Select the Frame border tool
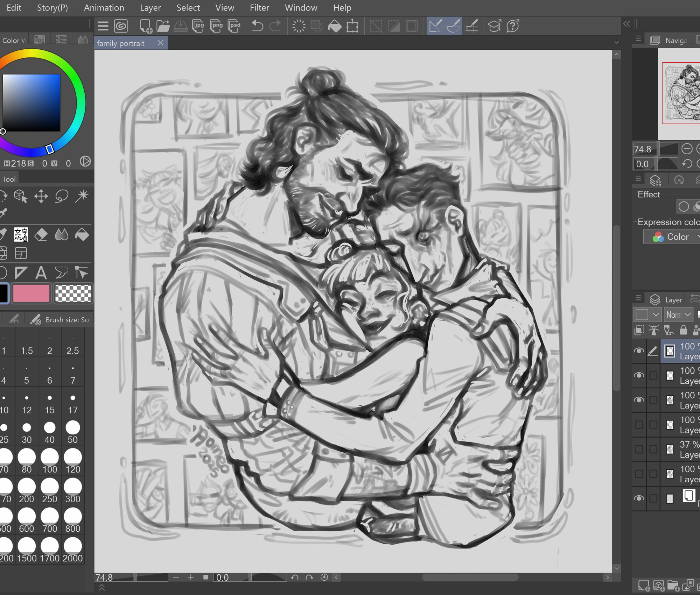The width and height of the screenshot is (700, 595). click(x=20, y=253)
